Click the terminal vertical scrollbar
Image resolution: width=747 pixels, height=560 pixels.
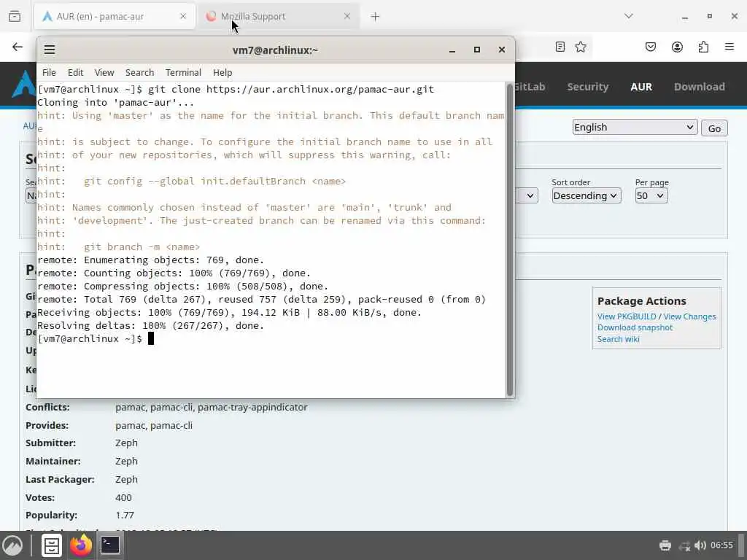coord(509,239)
